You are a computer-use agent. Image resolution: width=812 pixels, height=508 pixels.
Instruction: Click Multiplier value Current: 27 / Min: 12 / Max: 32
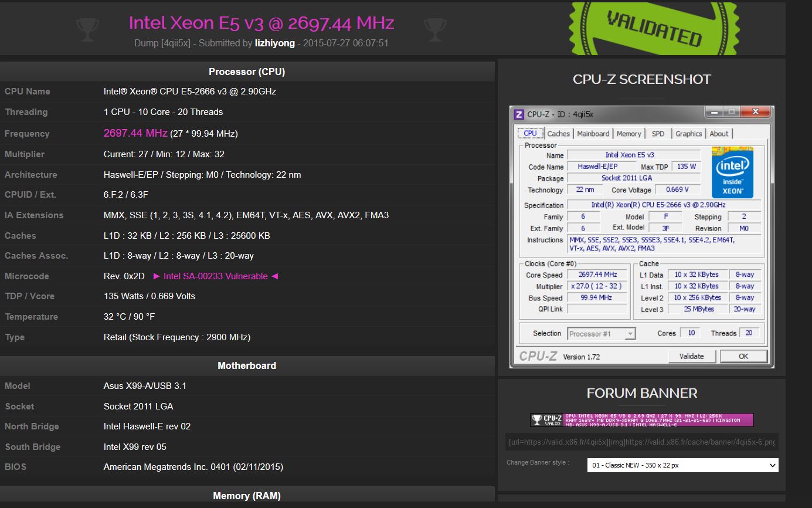[x=164, y=154]
